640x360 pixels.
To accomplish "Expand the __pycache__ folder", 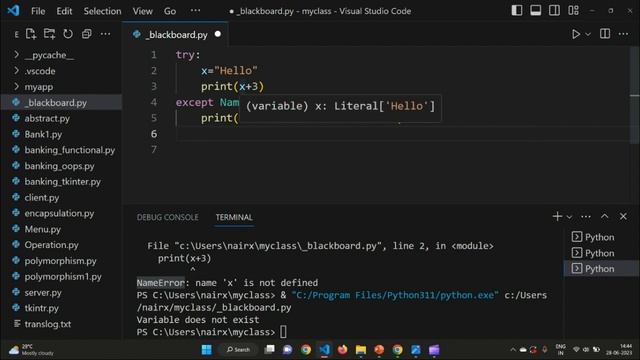I will tap(61, 55).
